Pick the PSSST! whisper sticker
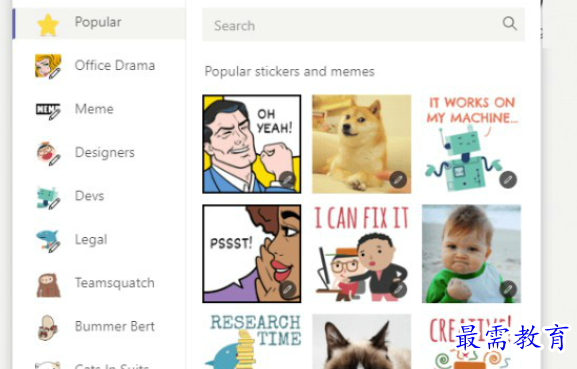Screen dimensions: 577x369 coord(252,254)
